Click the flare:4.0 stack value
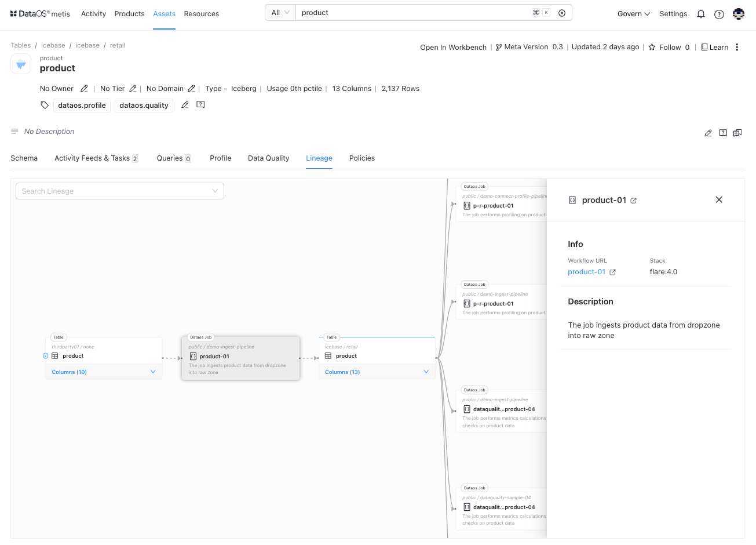The image size is (756, 545). point(663,272)
